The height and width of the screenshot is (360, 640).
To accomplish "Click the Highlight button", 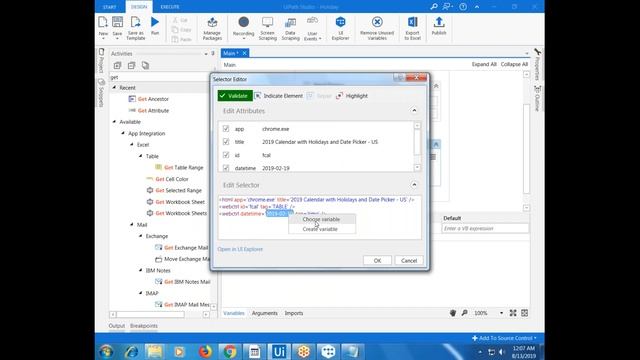I will pos(352,96).
